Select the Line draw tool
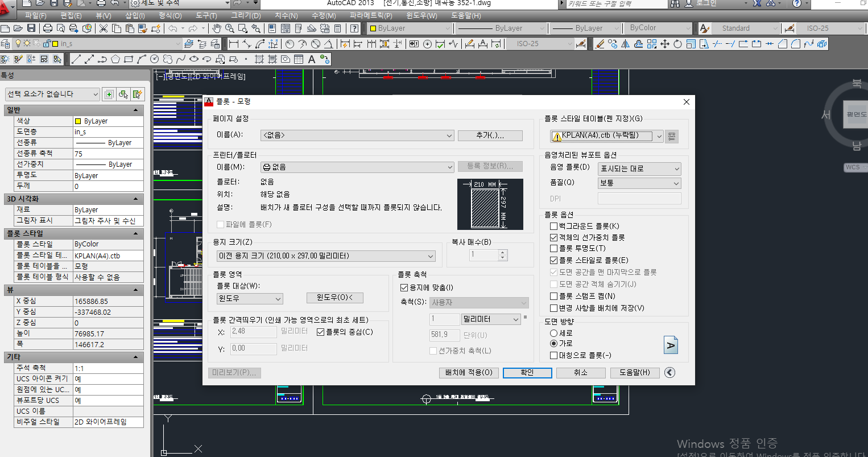The width and height of the screenshot is (868, 457). (x=76, y=59)
